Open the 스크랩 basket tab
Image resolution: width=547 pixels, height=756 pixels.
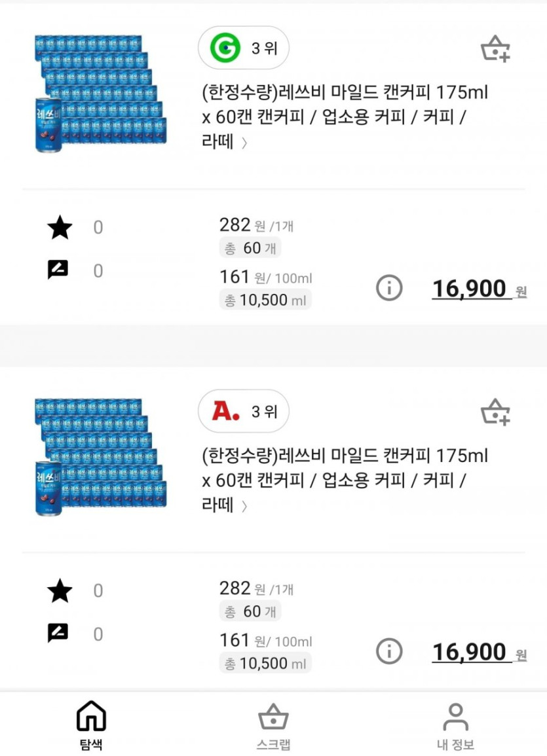[273, 724]
